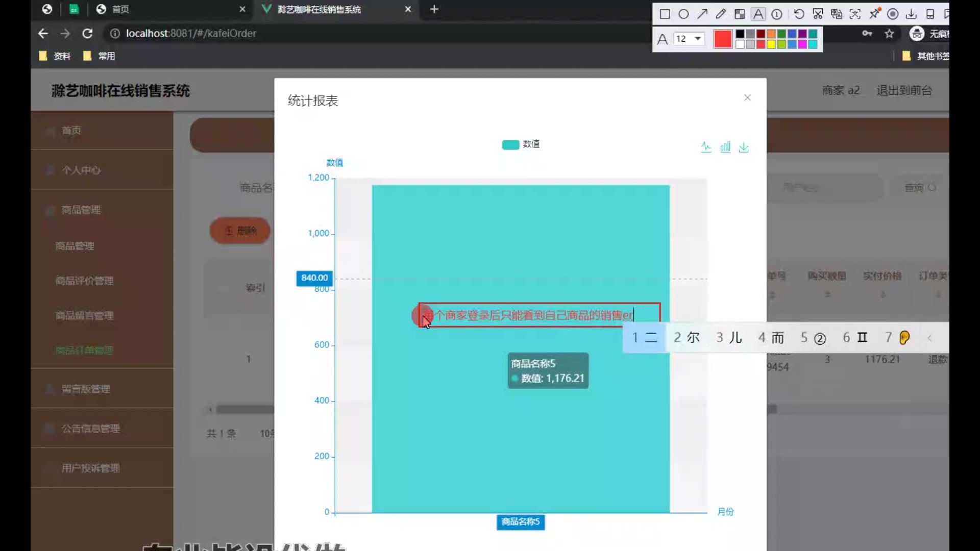
Task: Click the 商品名称5 x-axis label
Action: 521,522
